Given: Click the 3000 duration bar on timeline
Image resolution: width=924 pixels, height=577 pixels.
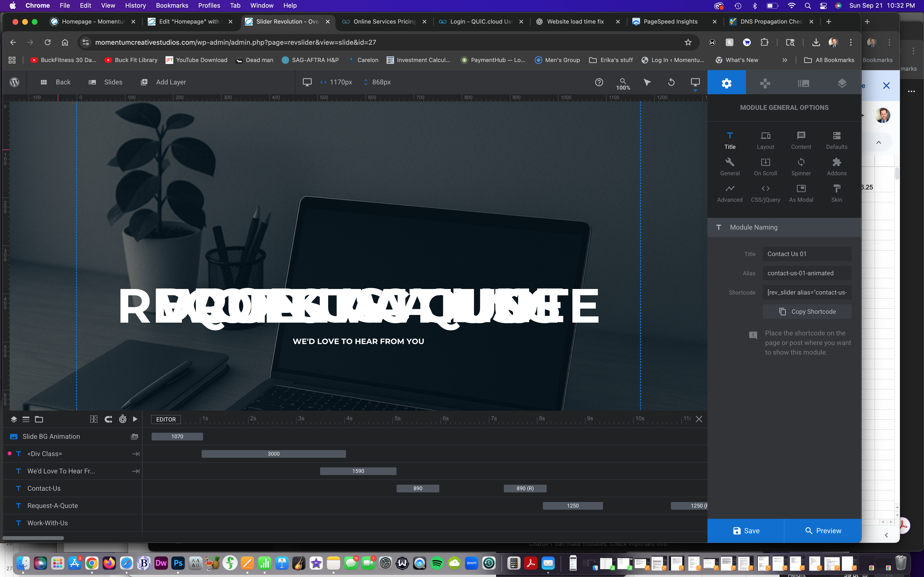Looking at the screenshot, I should tap(273, 454).
